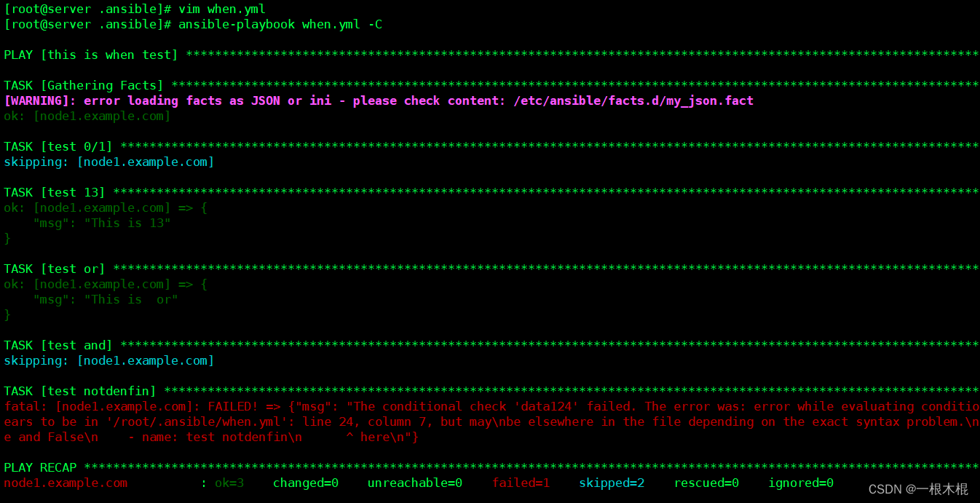Click the error line mentioning '/root/.ansible/when.yml'
Viewport: 980px width, 503px height.
pyautogui.click(x=491, y=421)
